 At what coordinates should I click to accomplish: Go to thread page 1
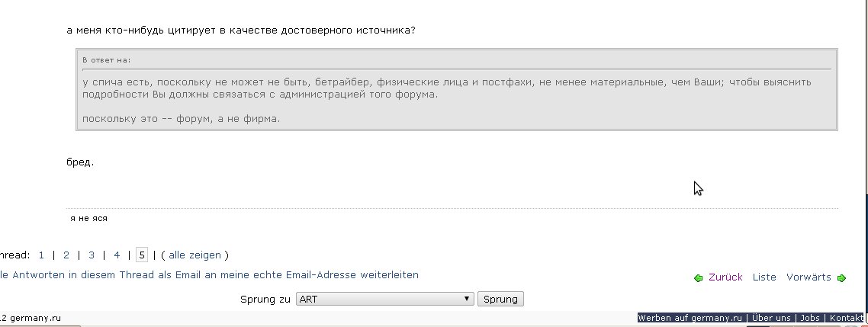coord(41,255)
